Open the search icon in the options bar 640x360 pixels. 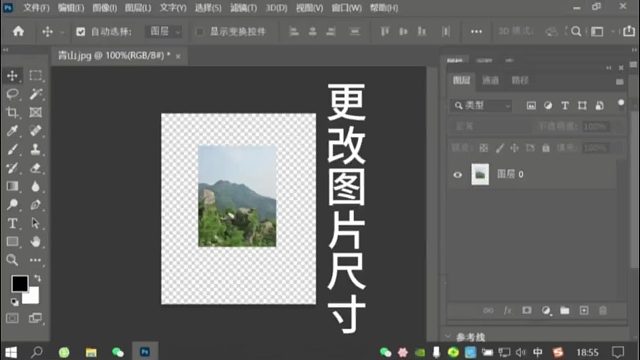(x=576, y=31)
